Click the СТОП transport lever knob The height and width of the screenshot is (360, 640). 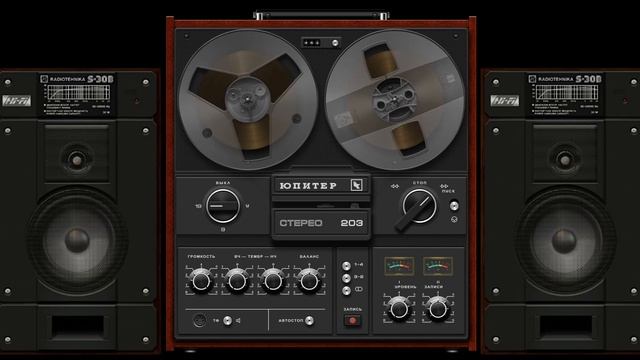click(x=419, y=206)
